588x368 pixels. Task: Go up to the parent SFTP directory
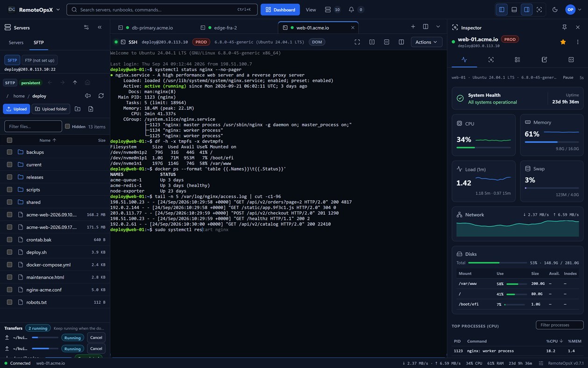click(75, 83)
